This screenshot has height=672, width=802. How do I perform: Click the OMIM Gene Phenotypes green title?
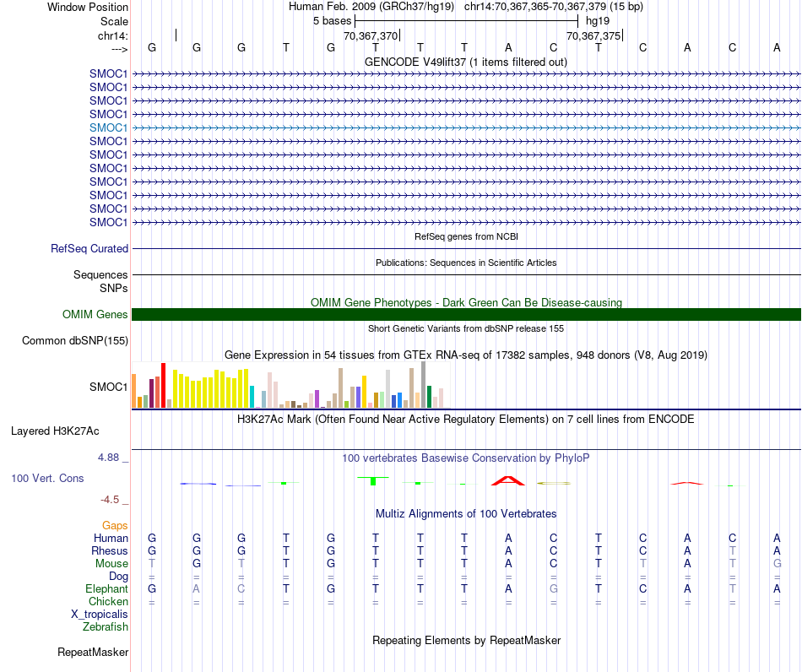[x=466, y=303]
